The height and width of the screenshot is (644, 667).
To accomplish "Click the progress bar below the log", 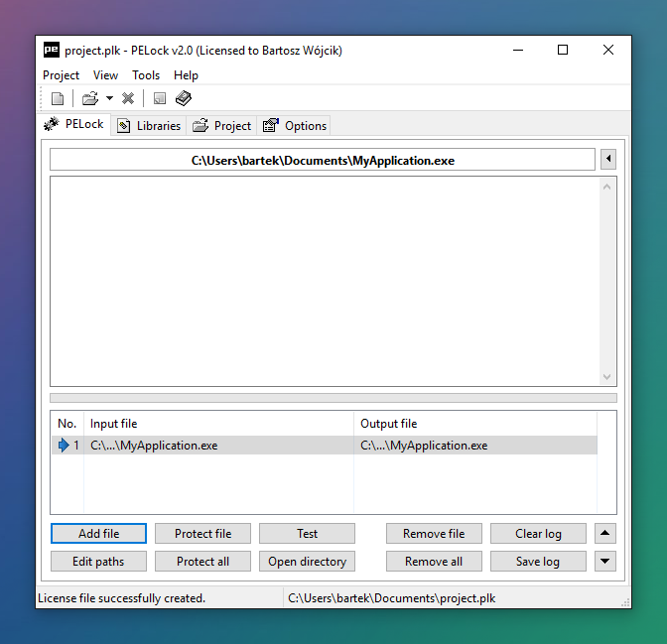I will pos(333,398).
